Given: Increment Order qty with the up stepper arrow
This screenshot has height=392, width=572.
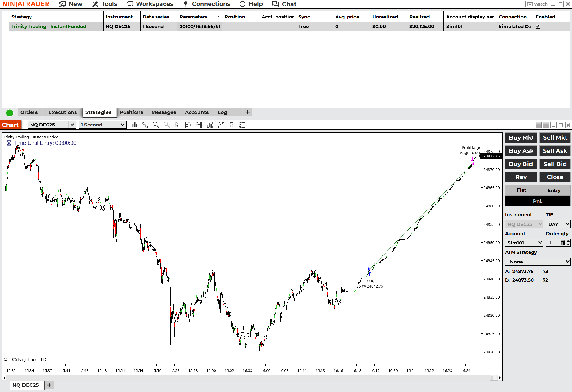Looking at the screenshot, I should tap(568, 241).
